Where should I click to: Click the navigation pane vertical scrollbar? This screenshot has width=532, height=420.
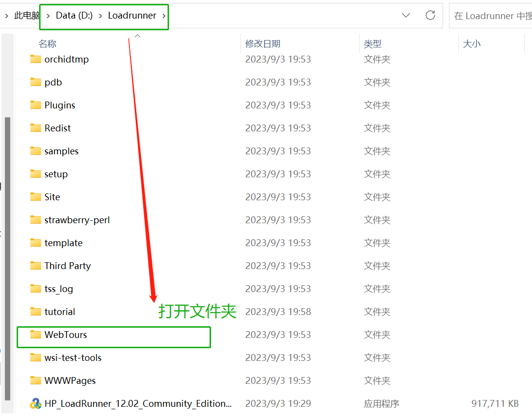7,258
